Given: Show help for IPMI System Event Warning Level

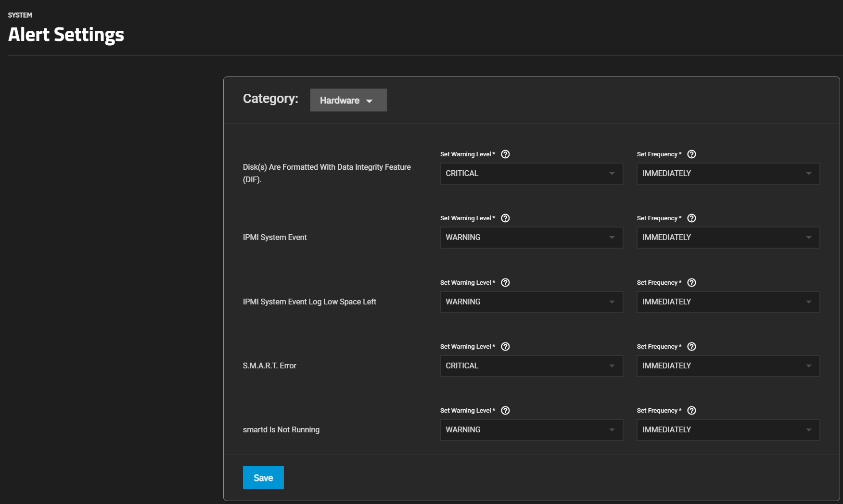Looking at the screenshot, I should pos(505,218).
